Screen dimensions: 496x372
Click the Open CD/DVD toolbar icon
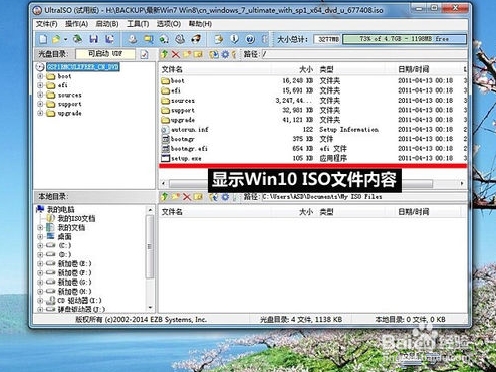[78, 39]
